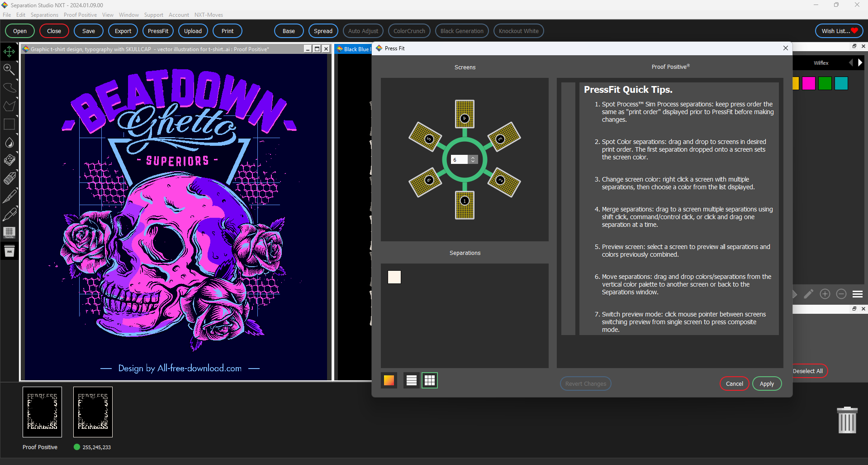Close the Press Fit dialog window
The height and width of the screenshot is (465, 868).
[x=785, y=48]
